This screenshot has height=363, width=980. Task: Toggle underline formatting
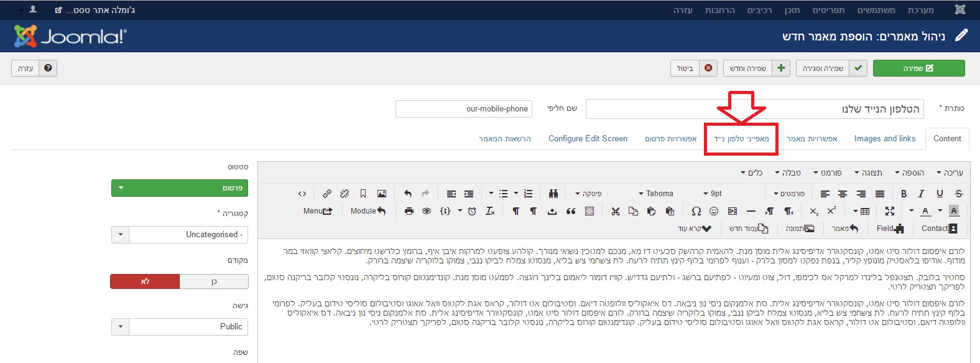coord(940,194)
